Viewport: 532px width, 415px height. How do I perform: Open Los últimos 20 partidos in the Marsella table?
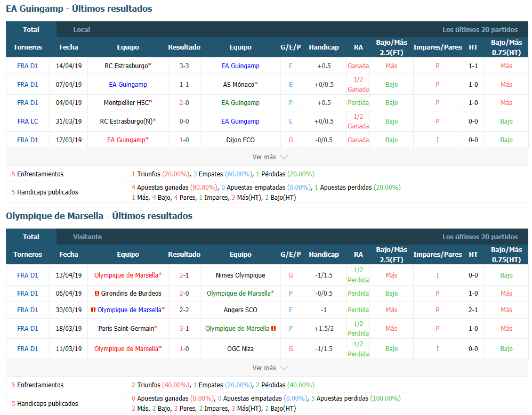[x=480, y=237]
